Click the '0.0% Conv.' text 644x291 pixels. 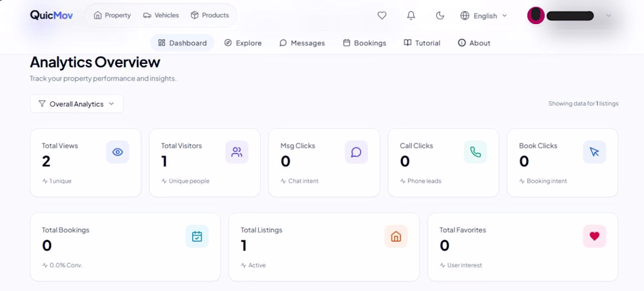point(66,265)
